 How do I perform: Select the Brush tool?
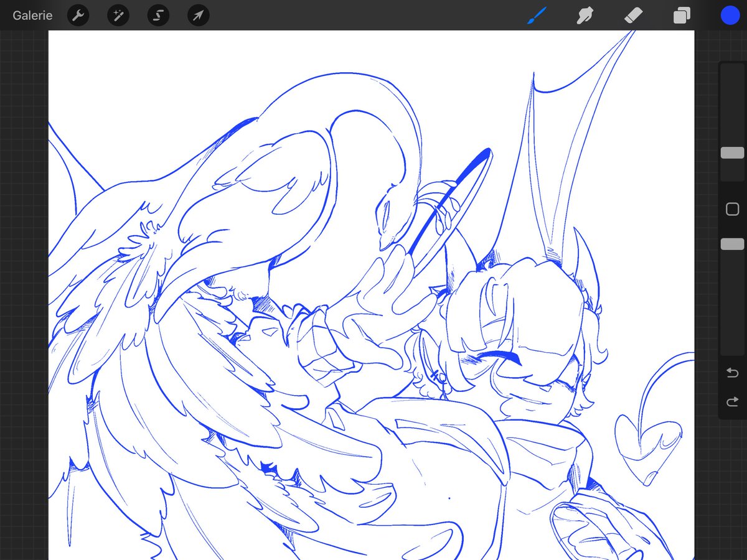(536, 16)
